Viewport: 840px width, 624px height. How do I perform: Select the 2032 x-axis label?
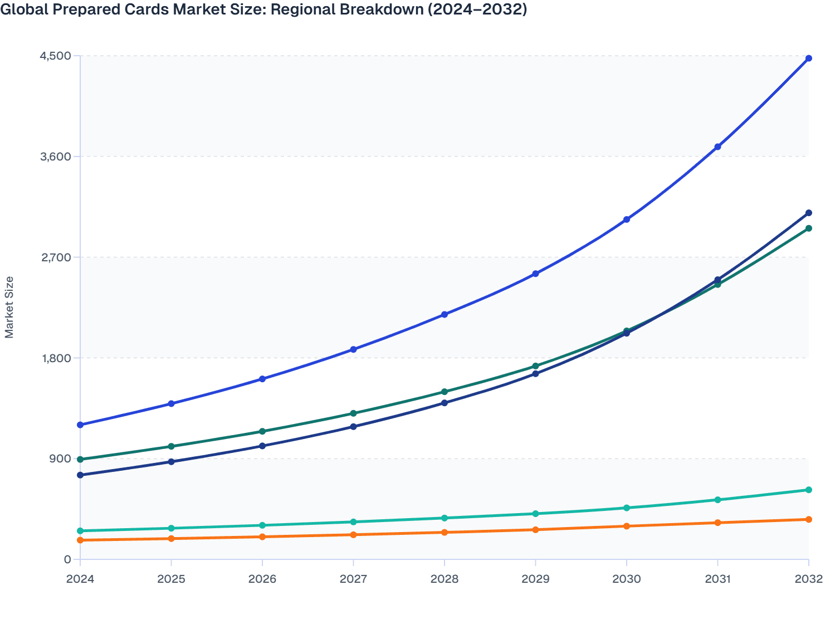click(x=808, y=579)
